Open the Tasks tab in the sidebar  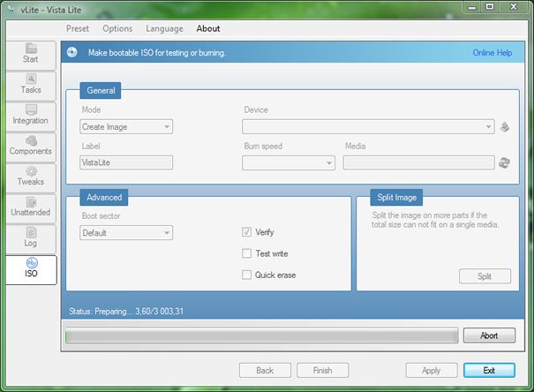tap(31, 86)
